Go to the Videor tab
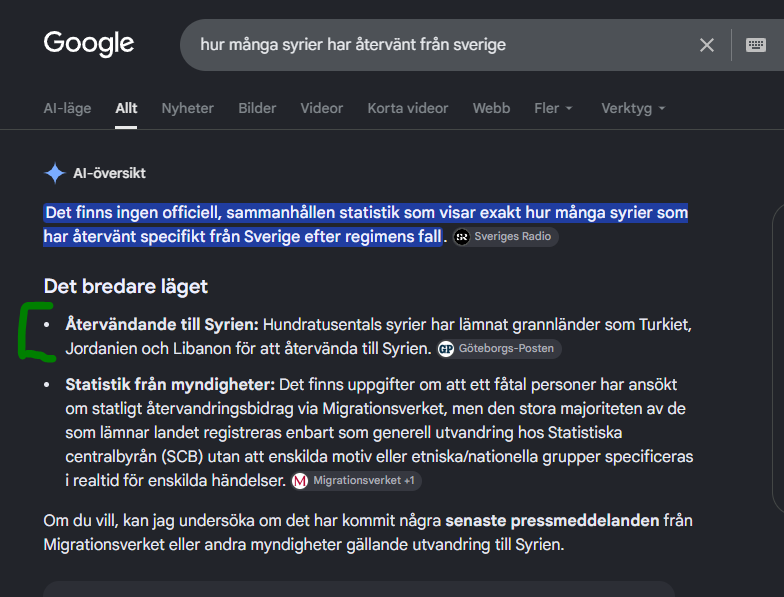This screenshot has height=597, width=784. point(322,108)
